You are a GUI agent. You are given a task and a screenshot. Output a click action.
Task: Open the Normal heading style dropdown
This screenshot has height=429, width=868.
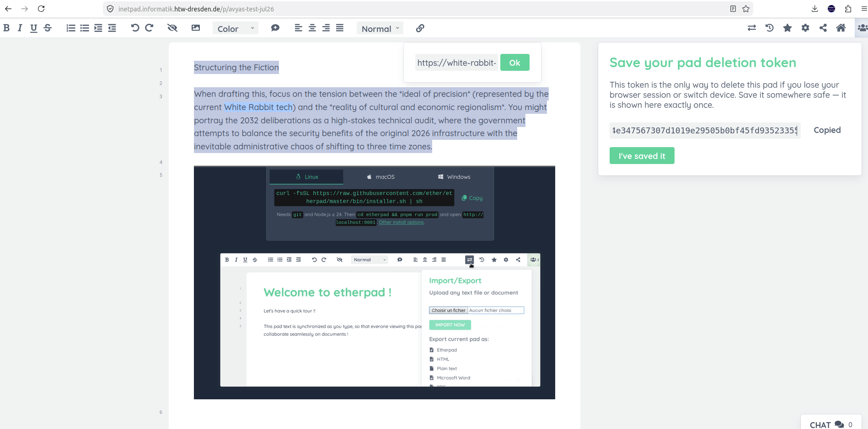click(x=380, y=28)
